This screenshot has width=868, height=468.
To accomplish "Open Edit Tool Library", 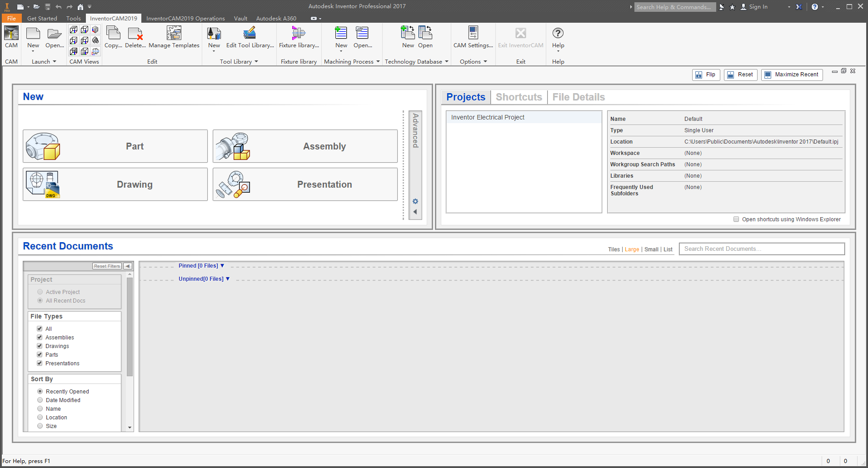I will (250, 37).
